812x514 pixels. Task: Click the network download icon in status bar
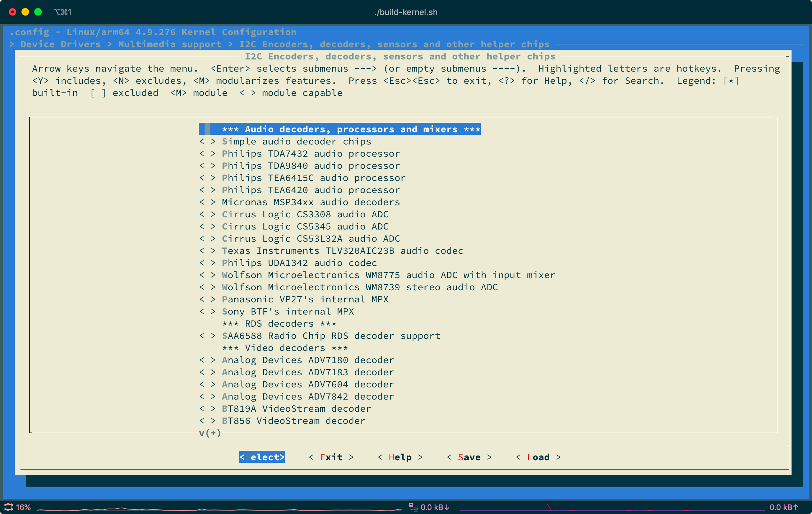pyautogui.click(x=413, y=507)
